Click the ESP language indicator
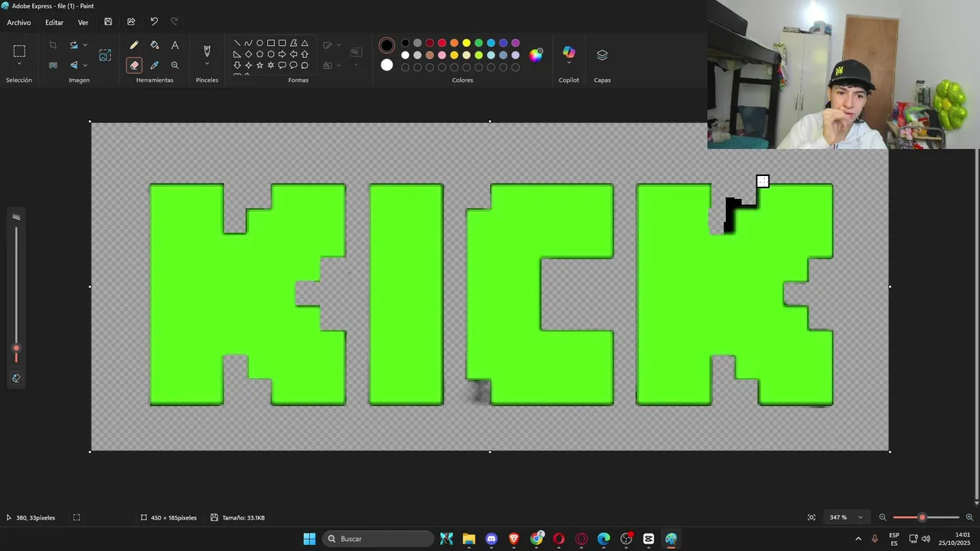This screenshot has height=551, width=980. (894, 539)
